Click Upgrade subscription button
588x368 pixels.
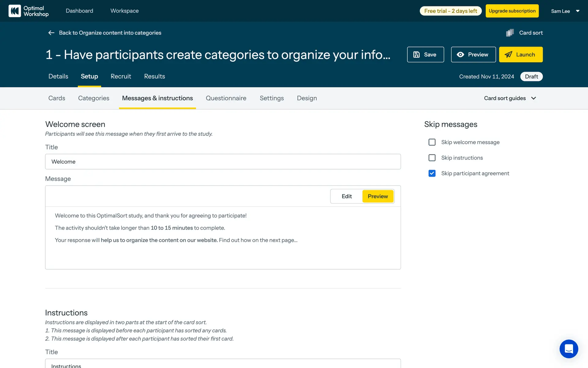point(512,11)
